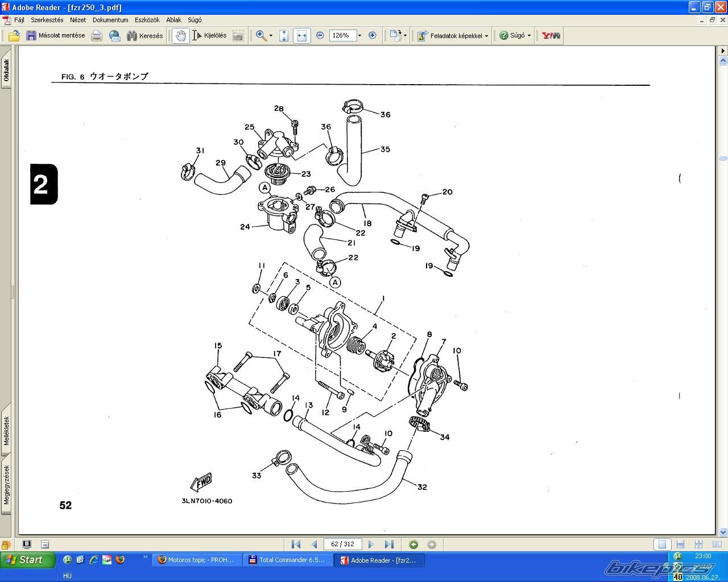Click the lock security icon bottom-left

point(6,544)
